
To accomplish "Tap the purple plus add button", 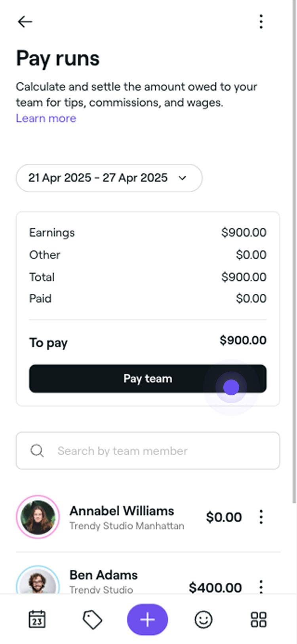I will (147, 619).
